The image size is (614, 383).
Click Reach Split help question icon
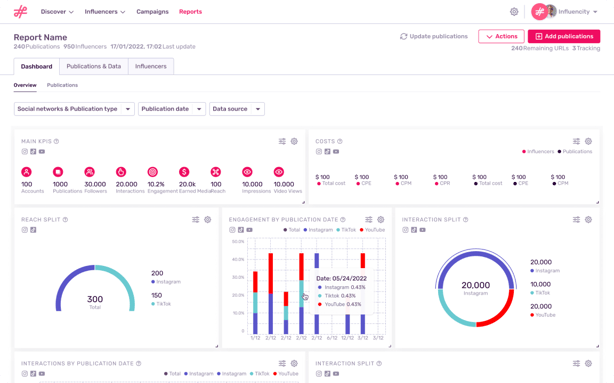(x=65, y=220)
